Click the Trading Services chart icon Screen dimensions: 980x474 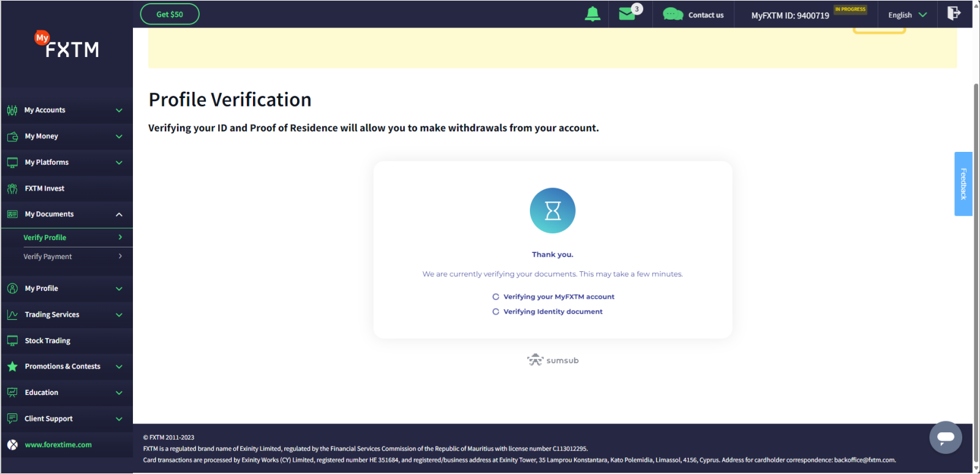pyautogui.click(x=12, y=315)
